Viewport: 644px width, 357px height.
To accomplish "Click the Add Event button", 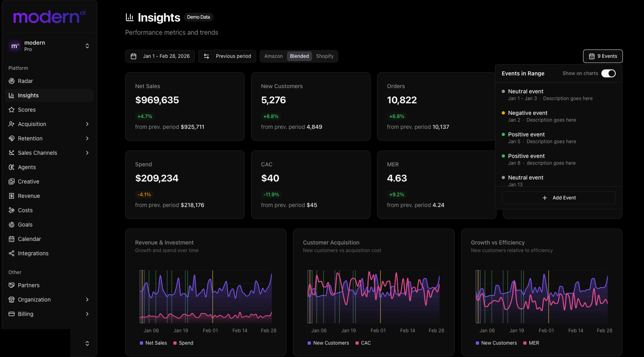I will pyautogui.click(x=558, y=198).
